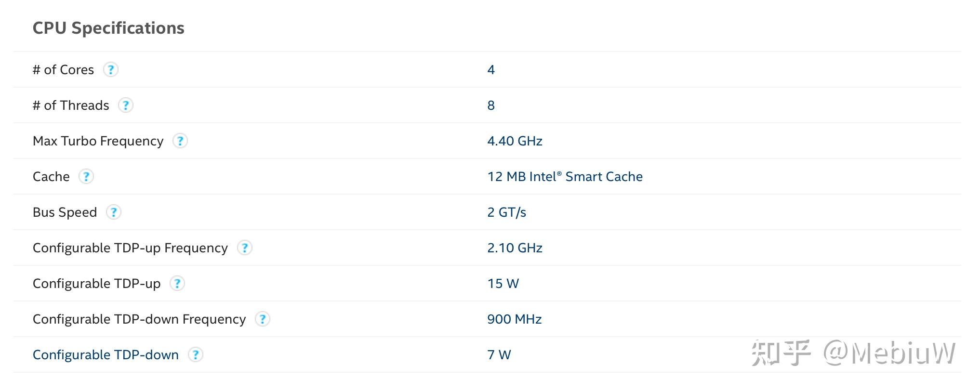Open the # of Threads help tooltip icon
Image resolution: width=980 pixels, height=392 pixels.
tap(126, 105)
